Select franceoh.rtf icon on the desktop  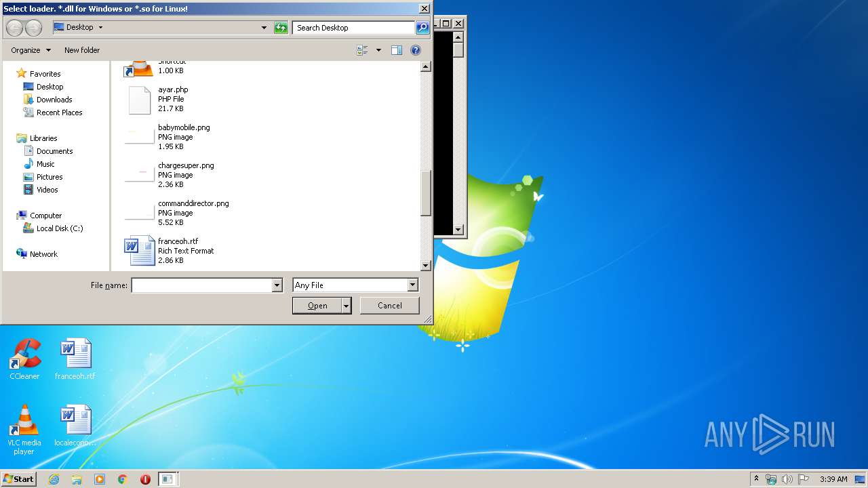(75, 359)
